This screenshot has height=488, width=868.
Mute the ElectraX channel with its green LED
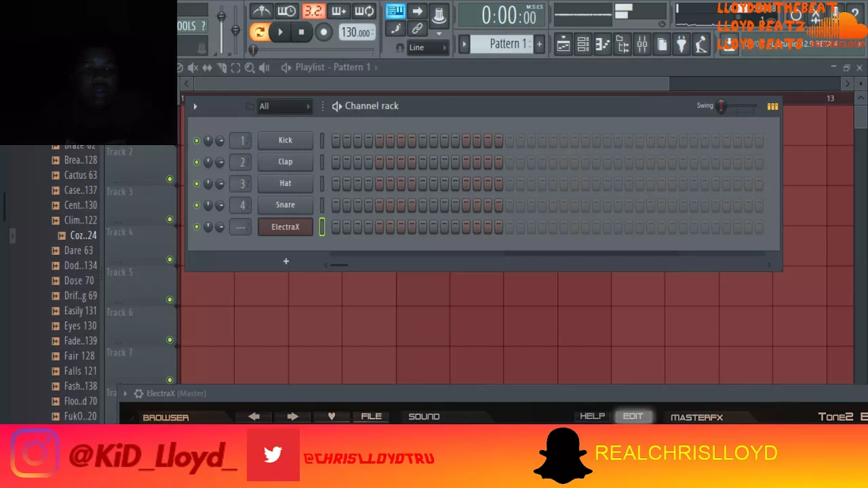(x=197, y=227)
